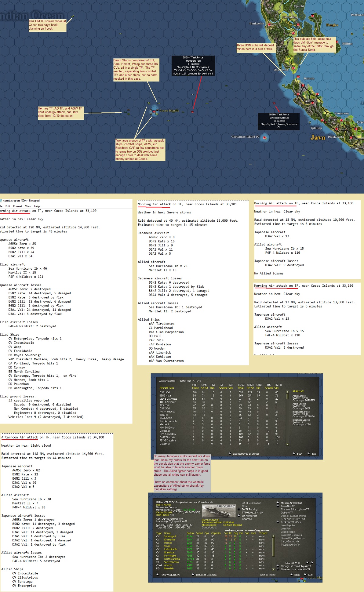Toggle No Auto-Disband option

[233, 525]
